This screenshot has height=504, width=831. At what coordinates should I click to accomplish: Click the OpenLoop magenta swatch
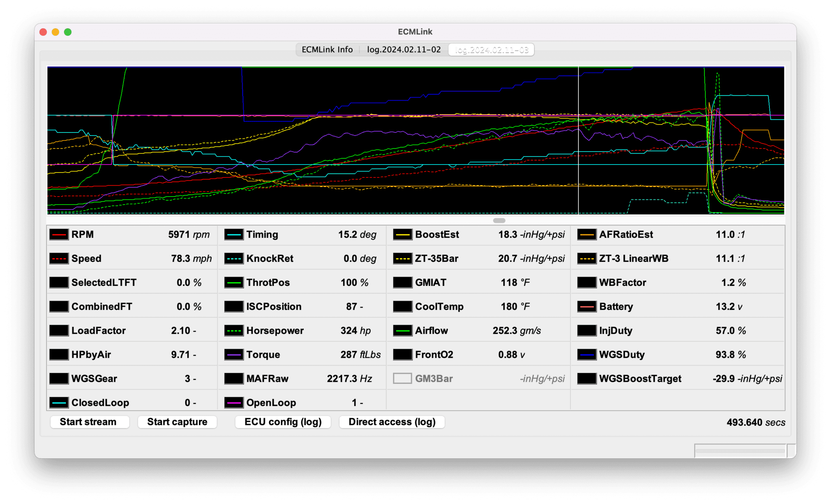pyautogui.click(x=234, y=403)
